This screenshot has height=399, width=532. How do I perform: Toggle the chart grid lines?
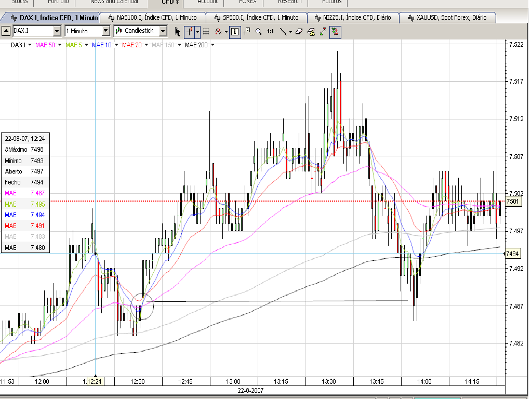[x=206, y=31]
